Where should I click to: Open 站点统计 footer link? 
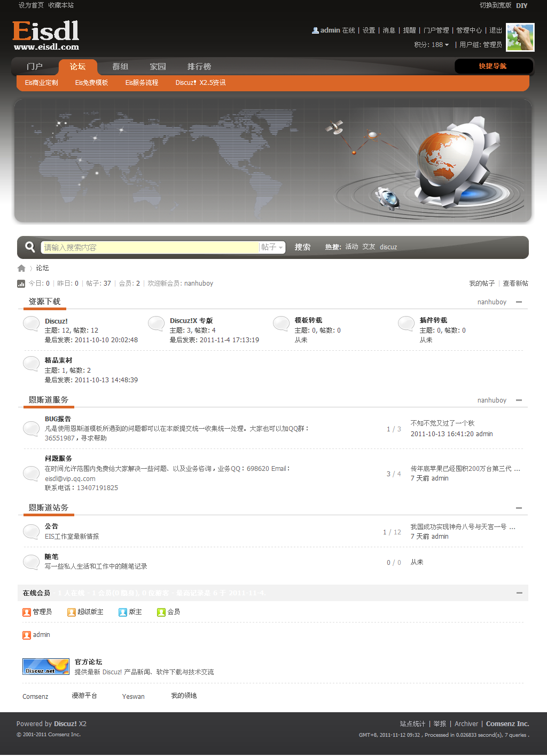[x=412, y=724]
